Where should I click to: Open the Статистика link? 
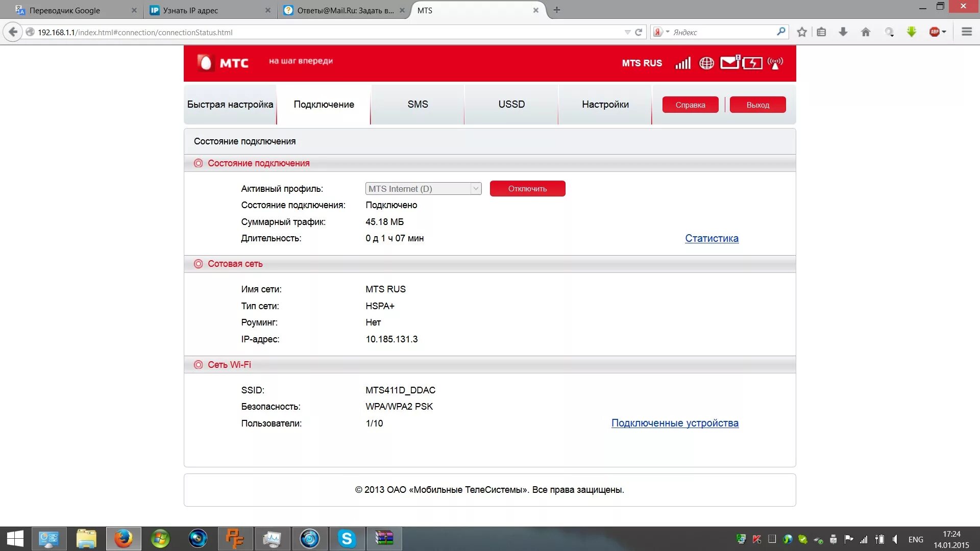[x=712, y=238]
